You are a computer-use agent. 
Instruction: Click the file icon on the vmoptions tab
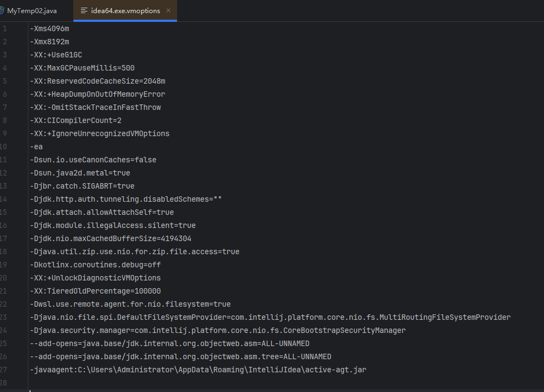[84, 11]
